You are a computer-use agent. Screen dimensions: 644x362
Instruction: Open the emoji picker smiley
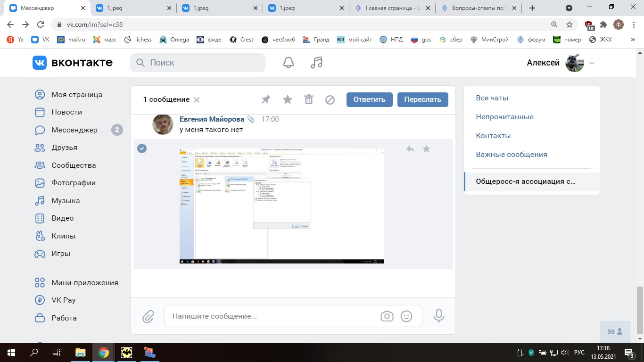(x=406, y=316)
